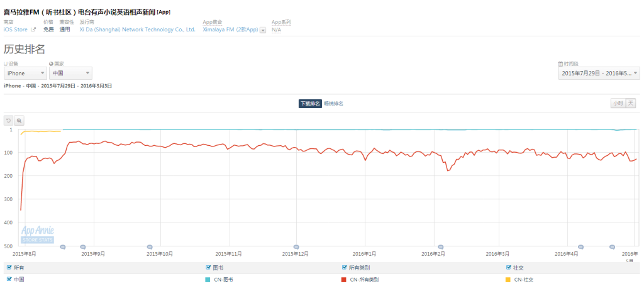Open the event note marker just before 2015年9月

click(x=82, y=246)
